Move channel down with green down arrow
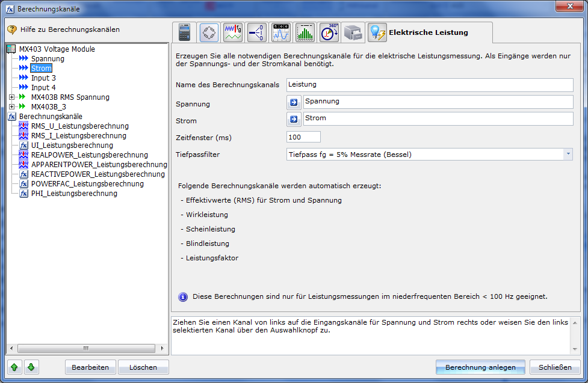Screen dimensions: 588x383 pyautogui.click(x=31, y=367)
